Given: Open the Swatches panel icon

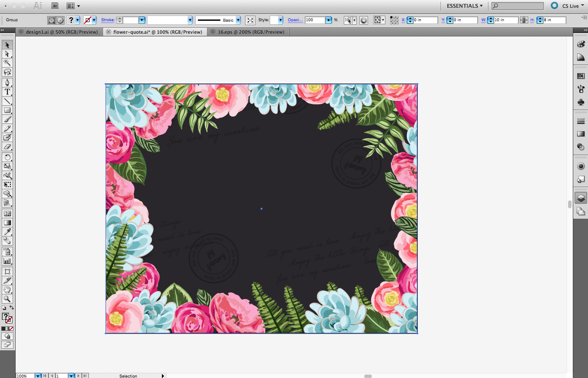Looking at the screenshot, I should (x=581, y=76).
